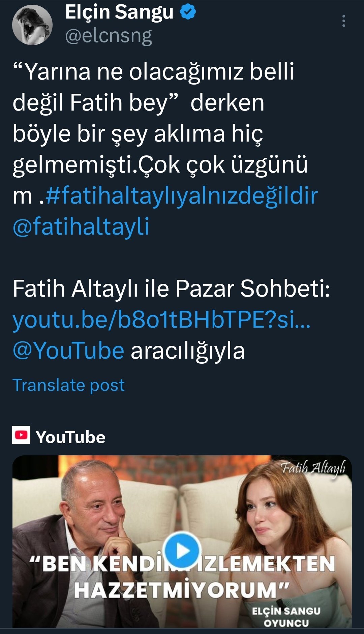Open the @elcnsng handle
Viewport: 364px width, 634px height.
tap(109, 36)
